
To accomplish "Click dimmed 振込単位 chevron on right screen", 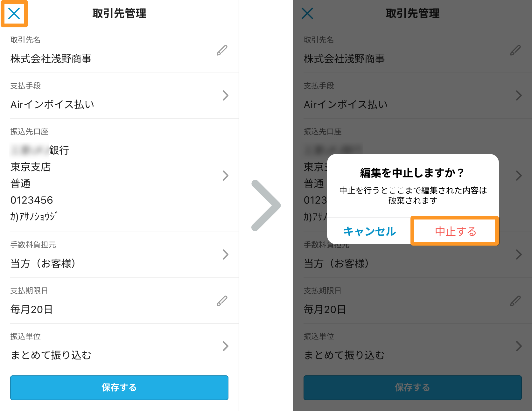I will (x=519, y=346).
